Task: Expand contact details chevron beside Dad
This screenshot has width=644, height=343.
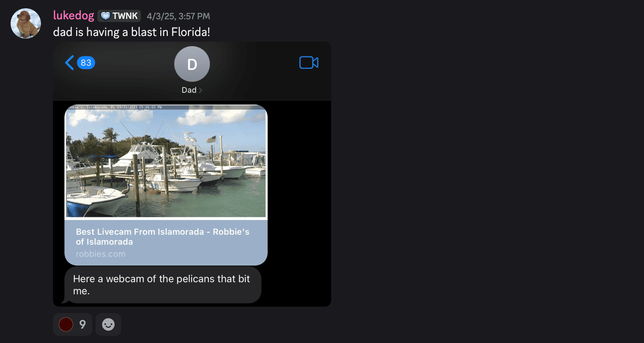Action: [x=200, y=90]
